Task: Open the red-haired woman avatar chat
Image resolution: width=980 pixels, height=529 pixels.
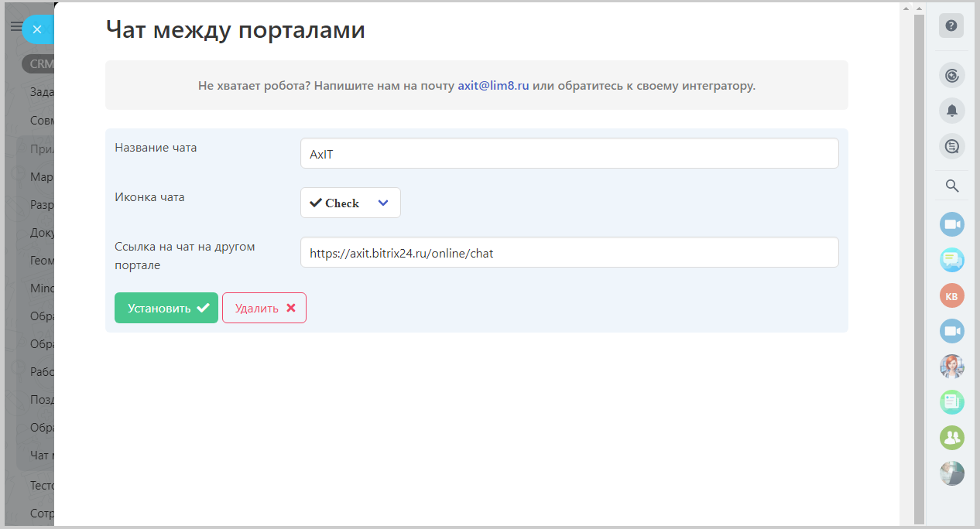Action: pos(951,367)
